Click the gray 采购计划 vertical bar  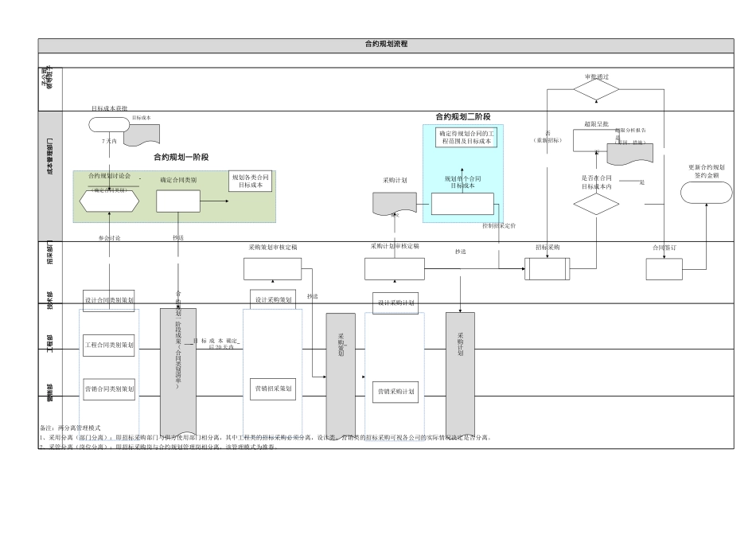coord(461,374)
